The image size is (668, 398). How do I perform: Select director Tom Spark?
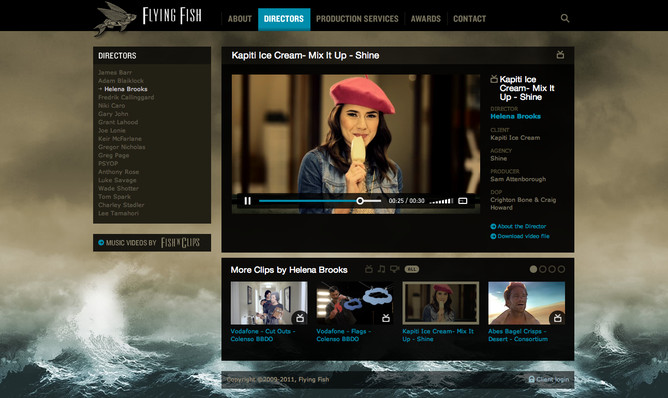114,196
